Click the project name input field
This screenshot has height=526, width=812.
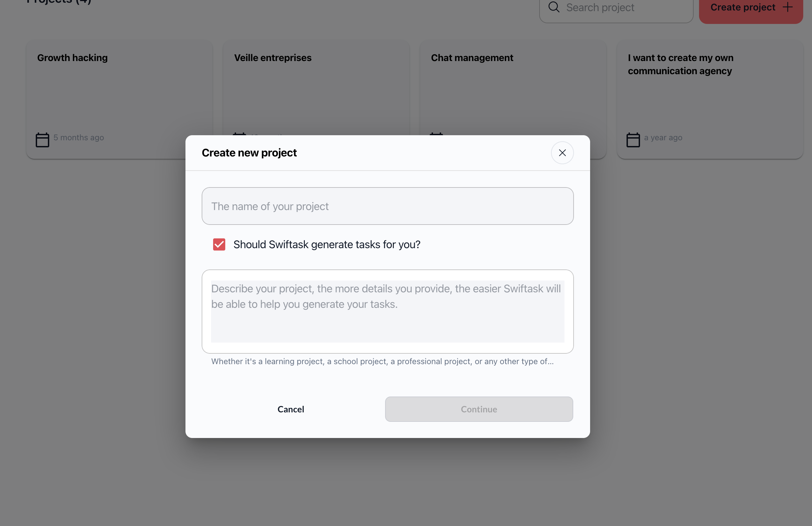coord(387,206)
